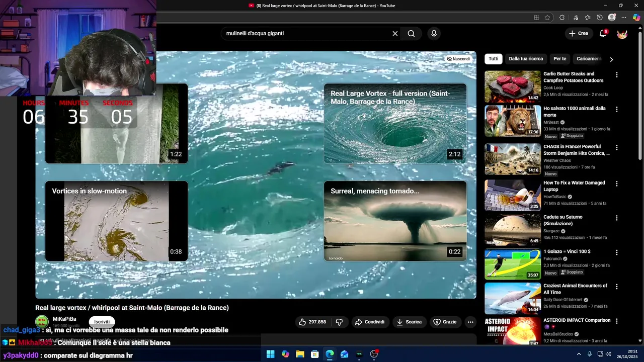Open options menu for 1 Golazo video

617,252
